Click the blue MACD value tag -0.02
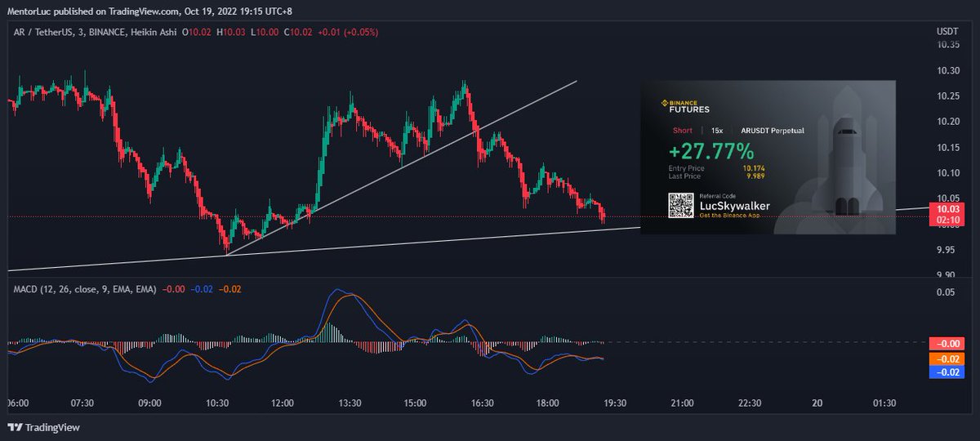 [x=947, y=372]
